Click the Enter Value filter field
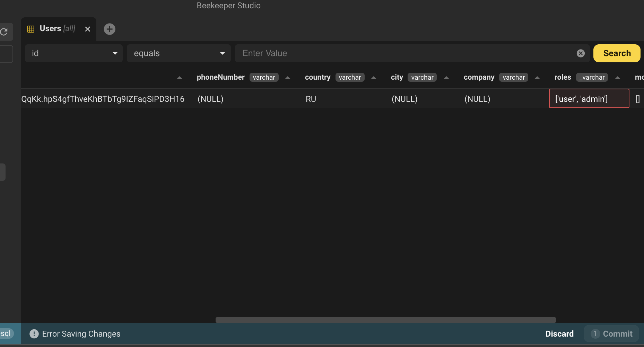644x347 pixels. tap(381, 53)
